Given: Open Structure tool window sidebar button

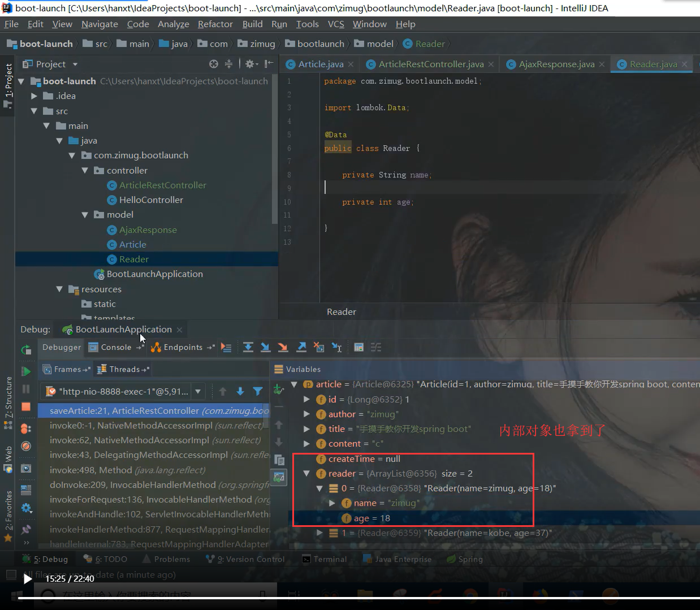Looking at the screenshot, I should pyautogui.click(x=8, y=402).
